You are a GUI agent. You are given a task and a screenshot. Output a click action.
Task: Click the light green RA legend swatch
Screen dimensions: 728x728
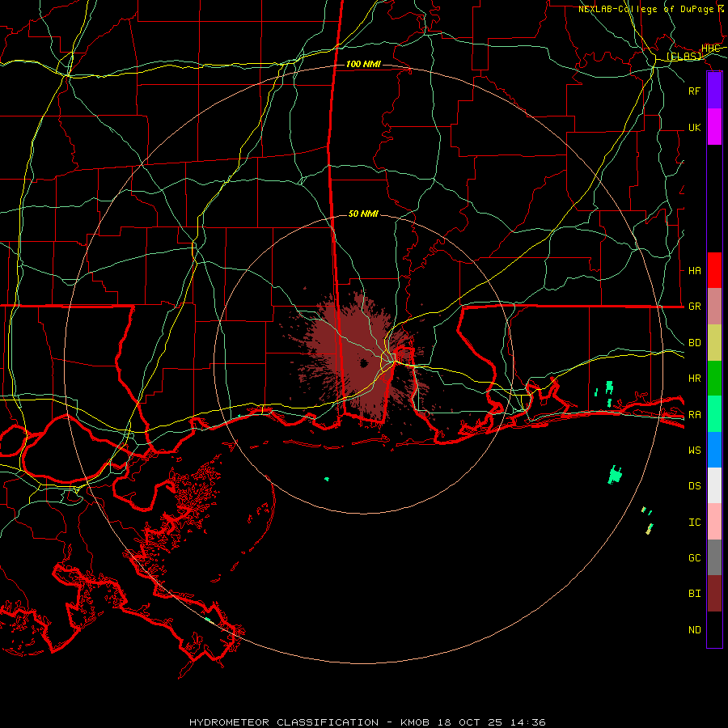714,414
